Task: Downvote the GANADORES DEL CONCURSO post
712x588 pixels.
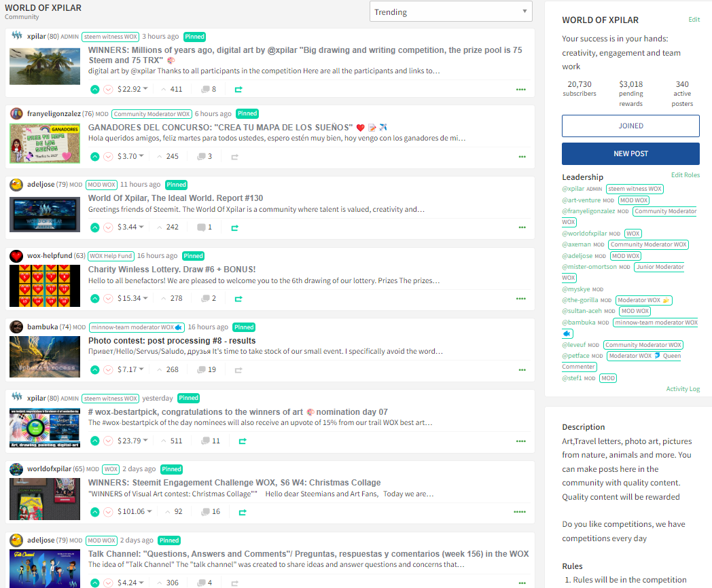Action: tap(108, 157)
